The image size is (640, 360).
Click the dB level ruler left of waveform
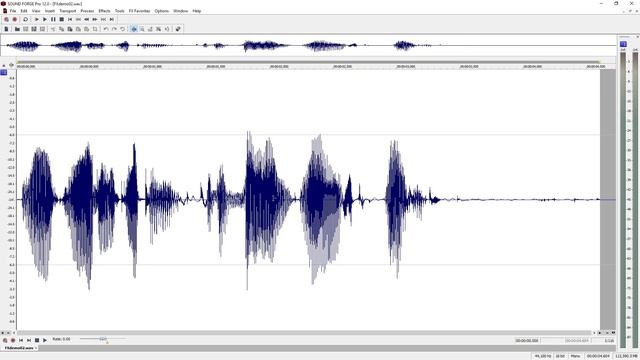click(11, 200)
